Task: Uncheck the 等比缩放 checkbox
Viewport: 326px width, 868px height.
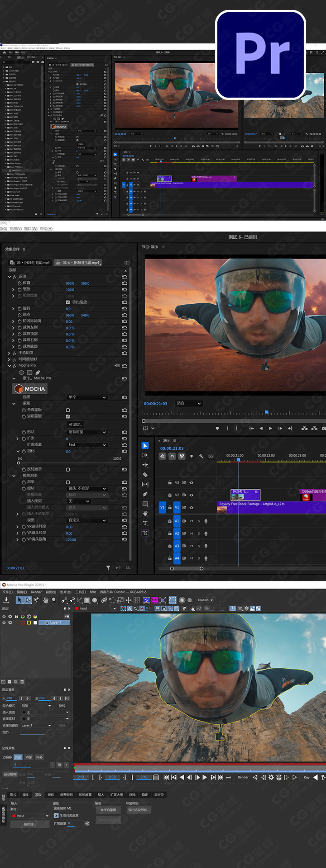Action: tap(68, 302)
